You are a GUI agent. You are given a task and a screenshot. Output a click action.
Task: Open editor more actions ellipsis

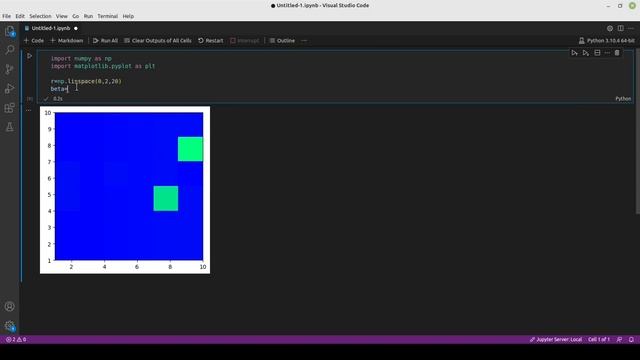pos(631,28)
